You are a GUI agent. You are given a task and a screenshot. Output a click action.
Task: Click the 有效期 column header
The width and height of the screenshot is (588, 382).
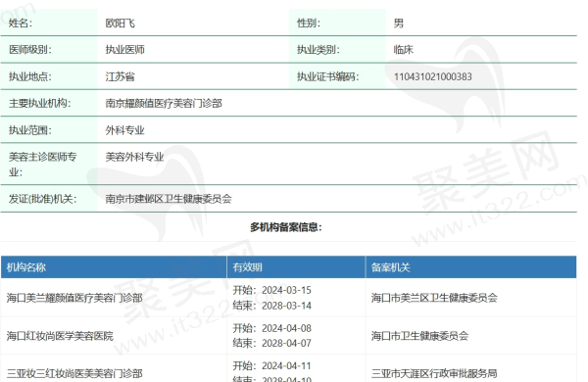[x=248, y=267]
